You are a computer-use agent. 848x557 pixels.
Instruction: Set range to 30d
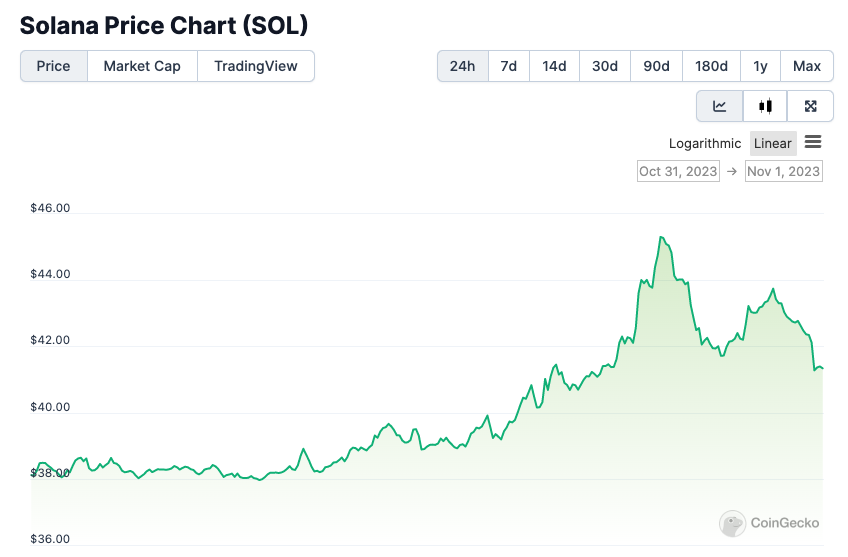(604, 66)
